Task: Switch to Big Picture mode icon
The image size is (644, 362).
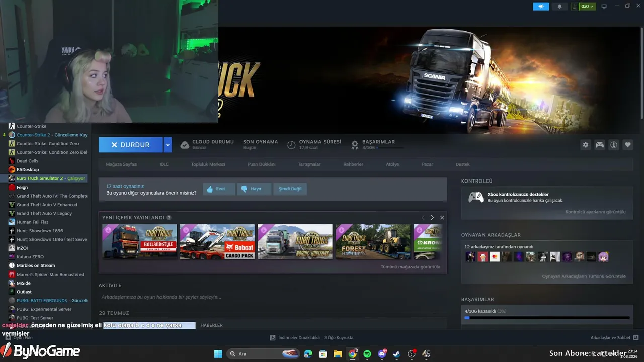Action: click(x=604, y=7)
